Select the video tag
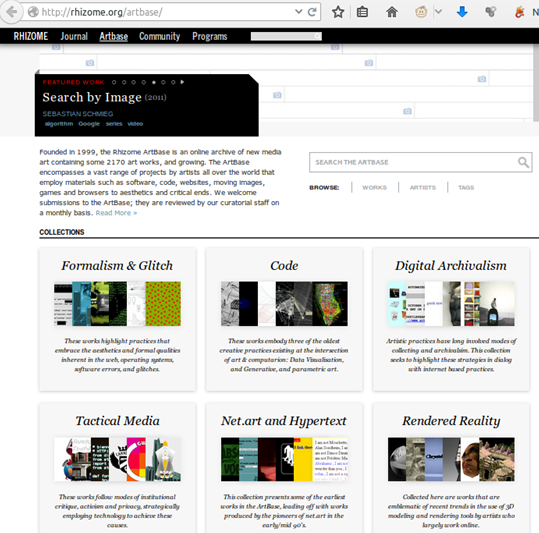 click(135, 124)
